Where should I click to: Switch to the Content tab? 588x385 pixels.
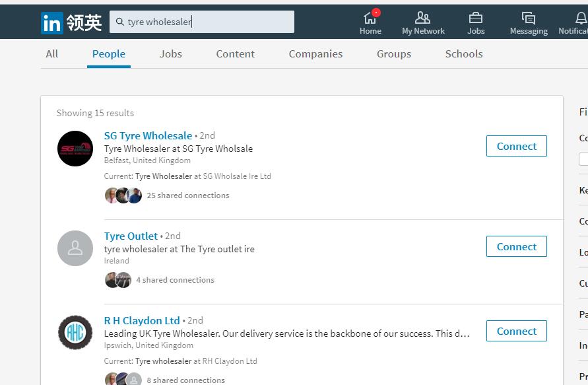coord(235,54)
